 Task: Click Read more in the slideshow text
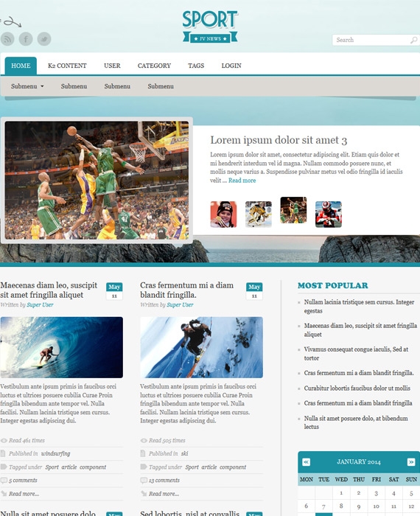242,181
